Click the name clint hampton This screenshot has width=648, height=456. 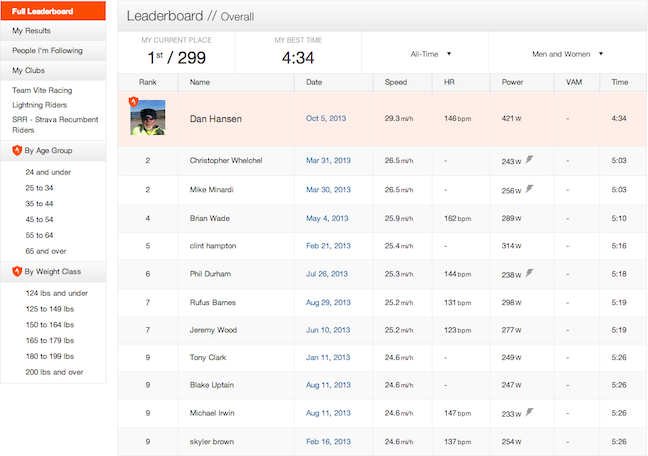click(x=213, y=246)
